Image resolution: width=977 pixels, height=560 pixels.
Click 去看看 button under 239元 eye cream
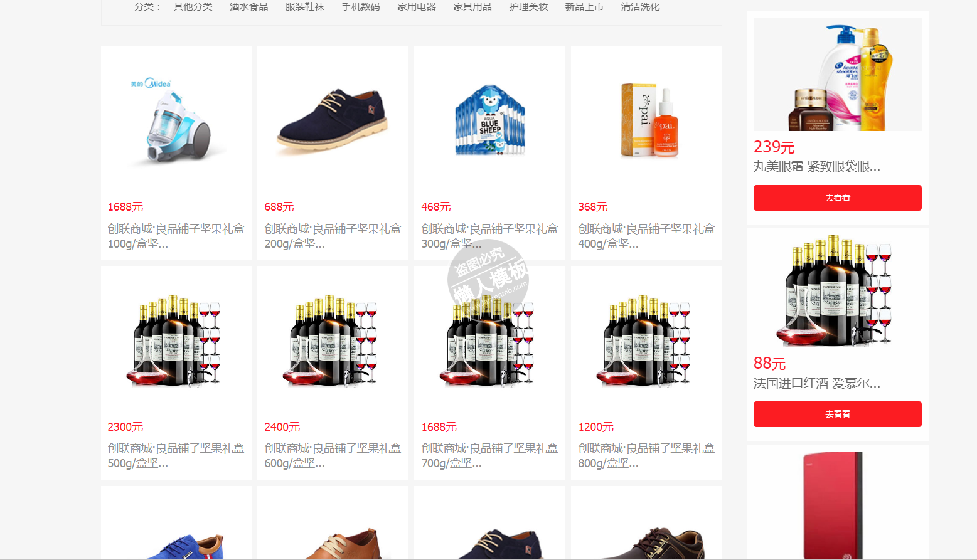click(x=837, y=198)
